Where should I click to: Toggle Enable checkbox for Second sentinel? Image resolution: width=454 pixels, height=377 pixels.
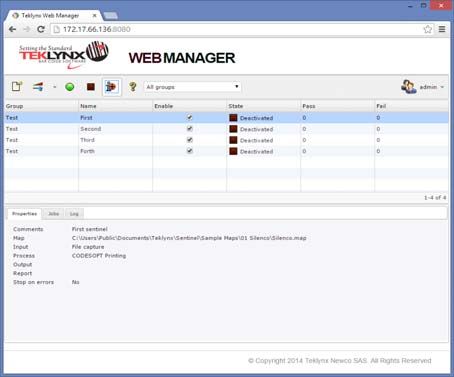[x=190, y=129]
